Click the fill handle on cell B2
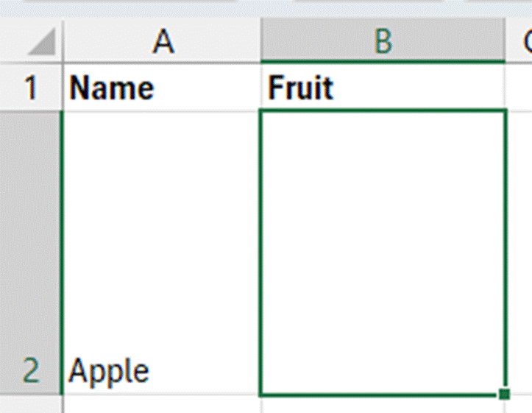This screenshot has height=413, width=532. [504, 395]
